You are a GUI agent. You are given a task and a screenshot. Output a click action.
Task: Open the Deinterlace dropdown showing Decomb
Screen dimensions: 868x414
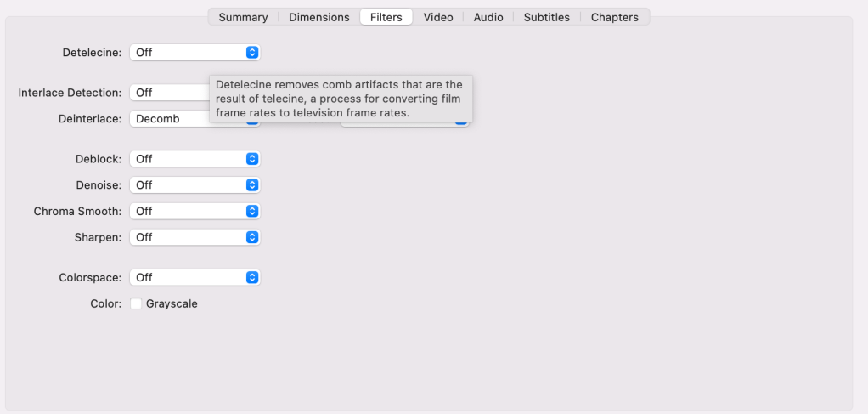pos(169,119)
